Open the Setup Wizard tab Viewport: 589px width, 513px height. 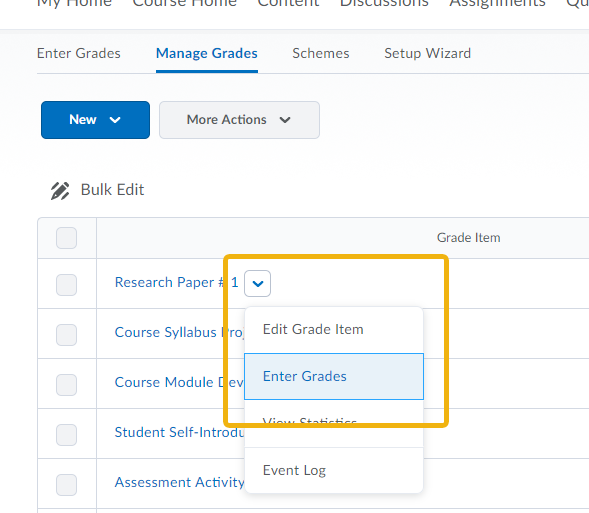(427, 53)
